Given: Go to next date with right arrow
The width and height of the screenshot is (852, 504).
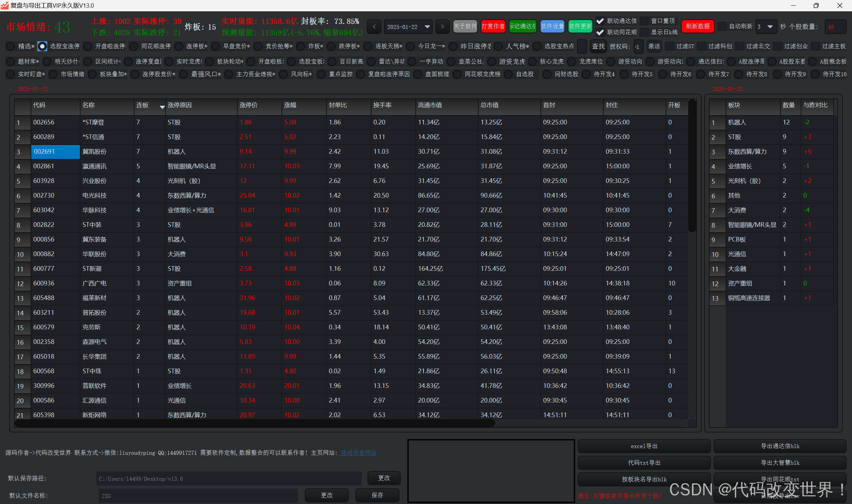Looking at the screenshot, I should click(442, 27).
